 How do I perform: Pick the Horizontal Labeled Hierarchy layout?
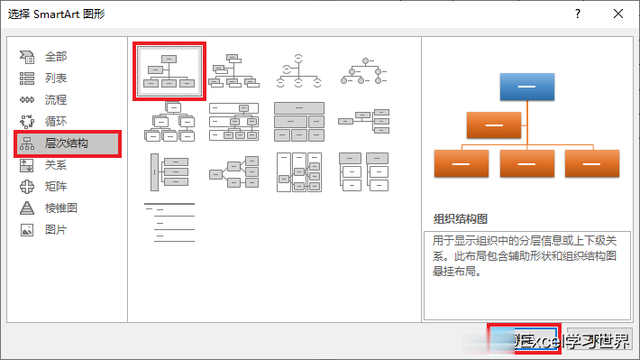point(299,172)
